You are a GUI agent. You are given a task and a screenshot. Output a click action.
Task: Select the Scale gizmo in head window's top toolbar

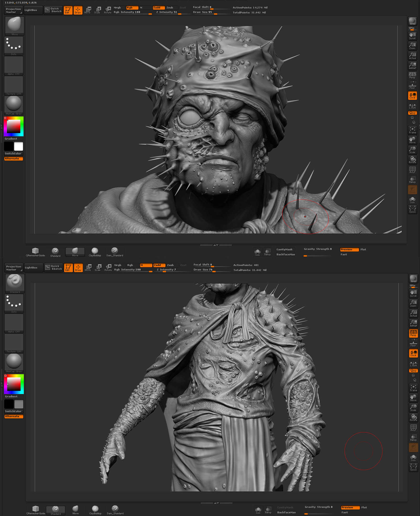(x=97, y=10)
